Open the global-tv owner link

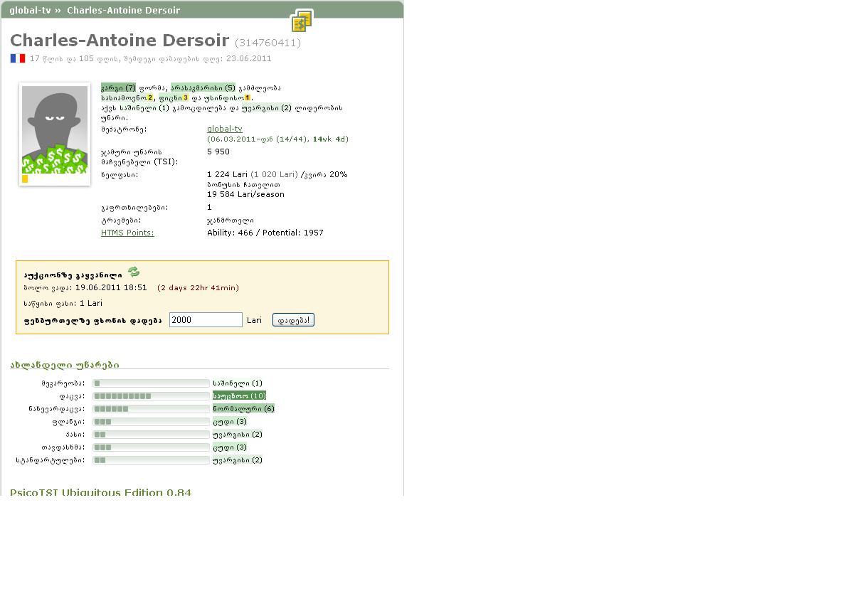click(x=225, y=129)
